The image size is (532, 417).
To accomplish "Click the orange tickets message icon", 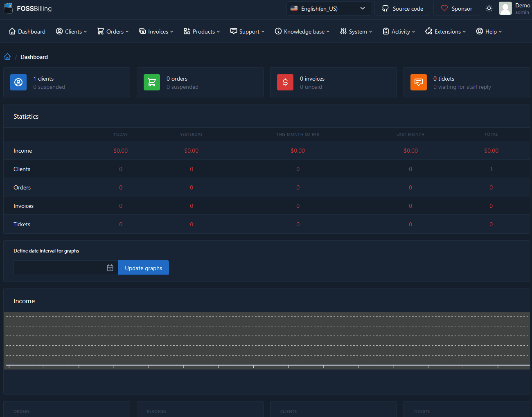I will click(x=419, y=82).
